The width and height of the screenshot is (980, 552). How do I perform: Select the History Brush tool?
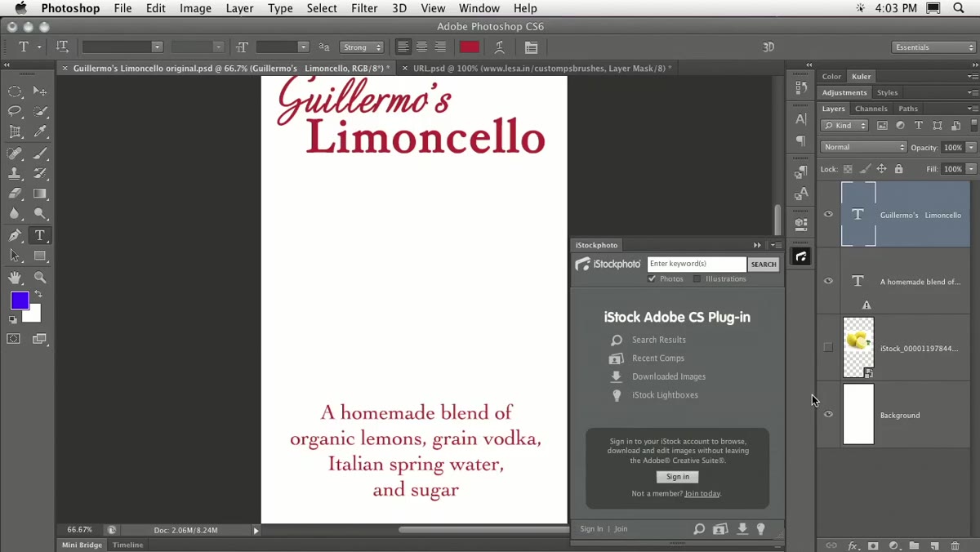point(40,173)
